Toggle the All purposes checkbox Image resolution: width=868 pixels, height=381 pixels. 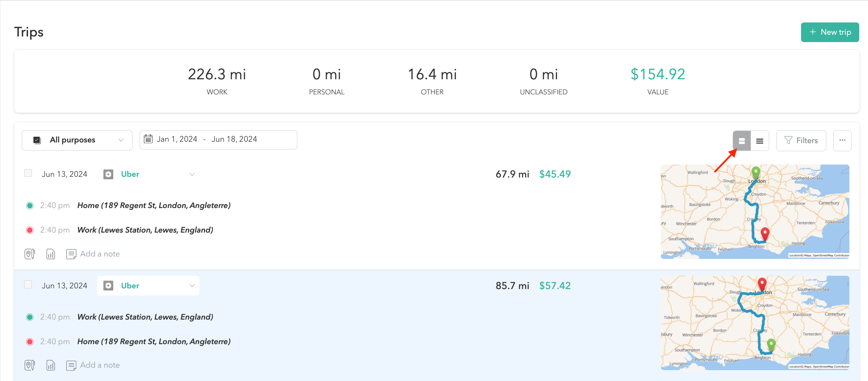point(37,140)
